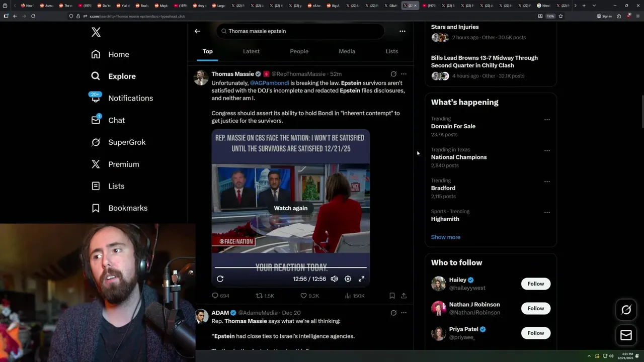The width and height of the screenshot is (644, 362).
Task: Select the Top tab
Action: point(207,51)
